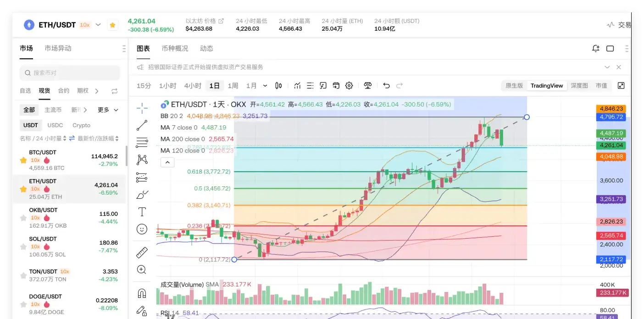This screenshot has height=319, width=644.
Task: Click the orange 4,846.23 price label
Action: point(611,109)
